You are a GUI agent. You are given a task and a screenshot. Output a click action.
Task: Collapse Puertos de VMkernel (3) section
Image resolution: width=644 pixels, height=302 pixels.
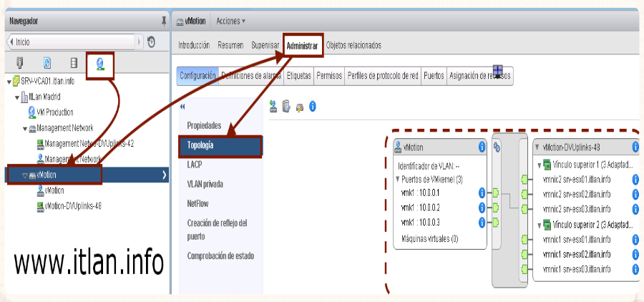coord(398,178)
